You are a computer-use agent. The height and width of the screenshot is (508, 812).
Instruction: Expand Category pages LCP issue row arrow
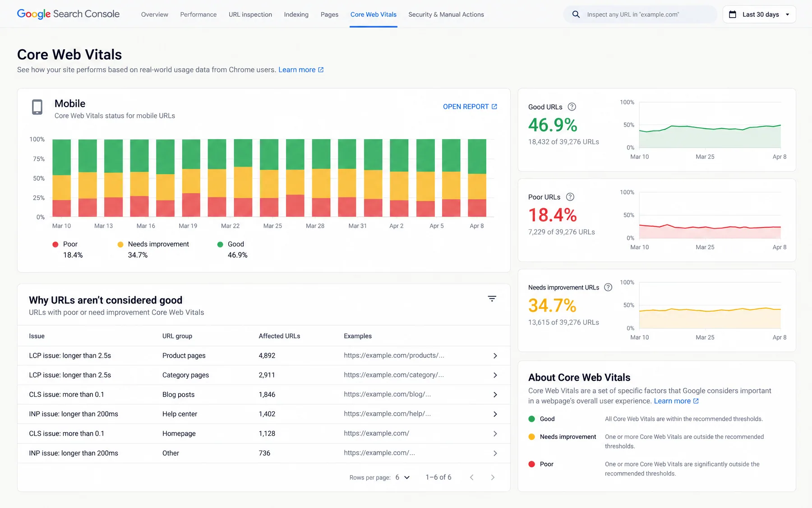495,375
